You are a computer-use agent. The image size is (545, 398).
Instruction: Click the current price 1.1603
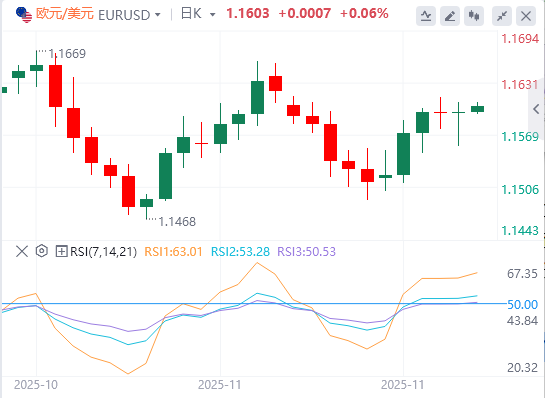pyautogui.click(x=247, y=14)
